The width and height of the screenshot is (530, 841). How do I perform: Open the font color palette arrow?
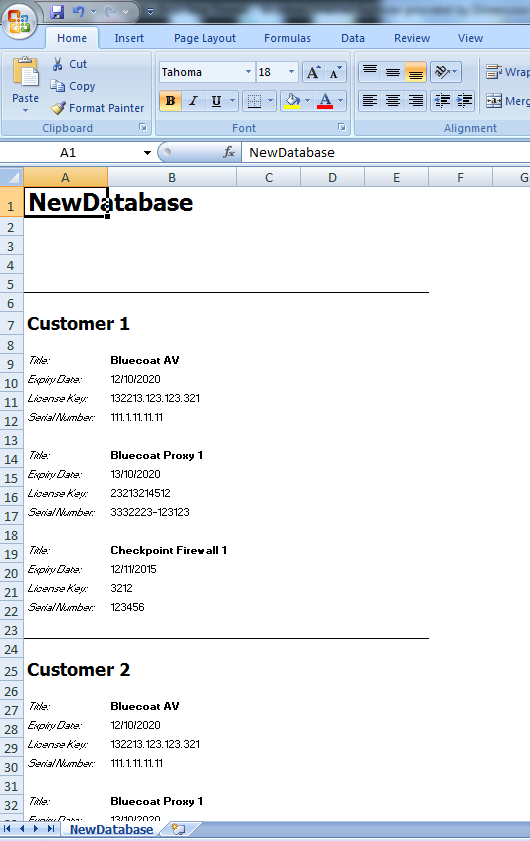pos(341,100)
